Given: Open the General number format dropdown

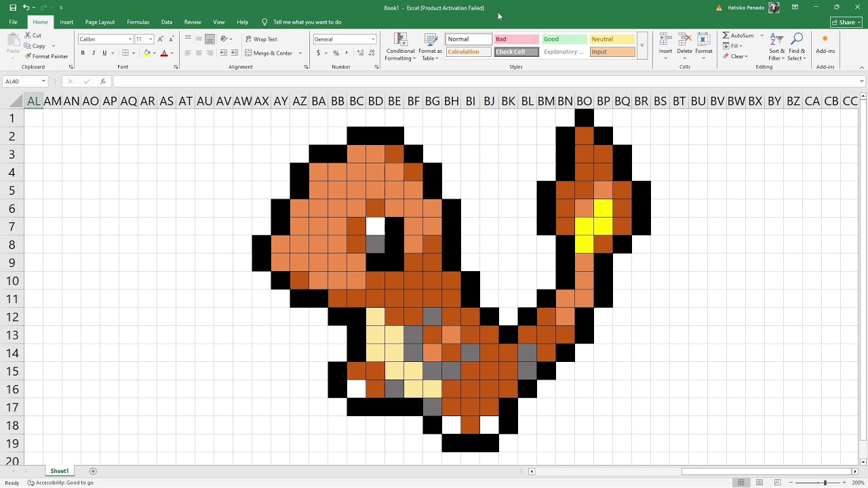Looking at the screenshot, I should (372, 39).
